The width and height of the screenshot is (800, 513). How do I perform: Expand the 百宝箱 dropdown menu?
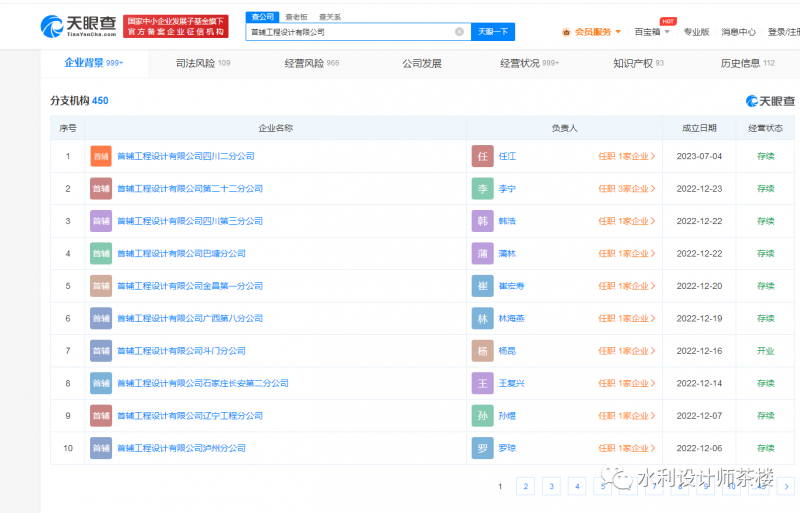pos(667,32)
